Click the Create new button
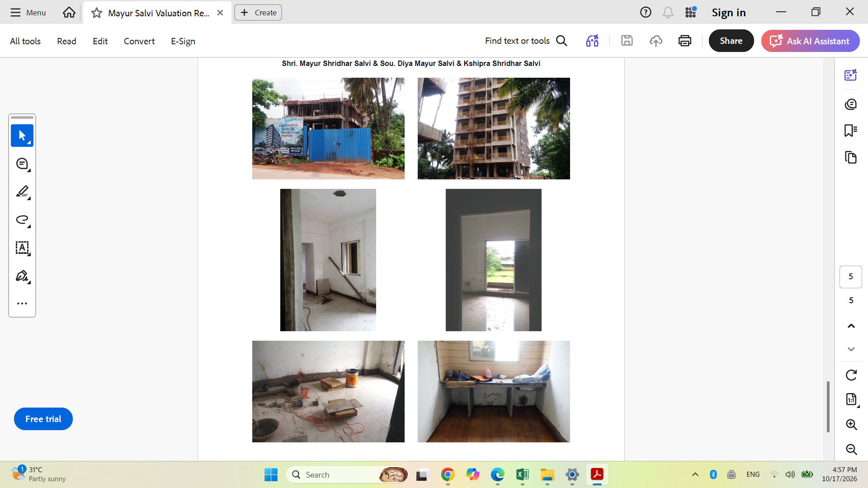This screenshot has width=868, height=488. pyautogui.click(x=258, y=13)
